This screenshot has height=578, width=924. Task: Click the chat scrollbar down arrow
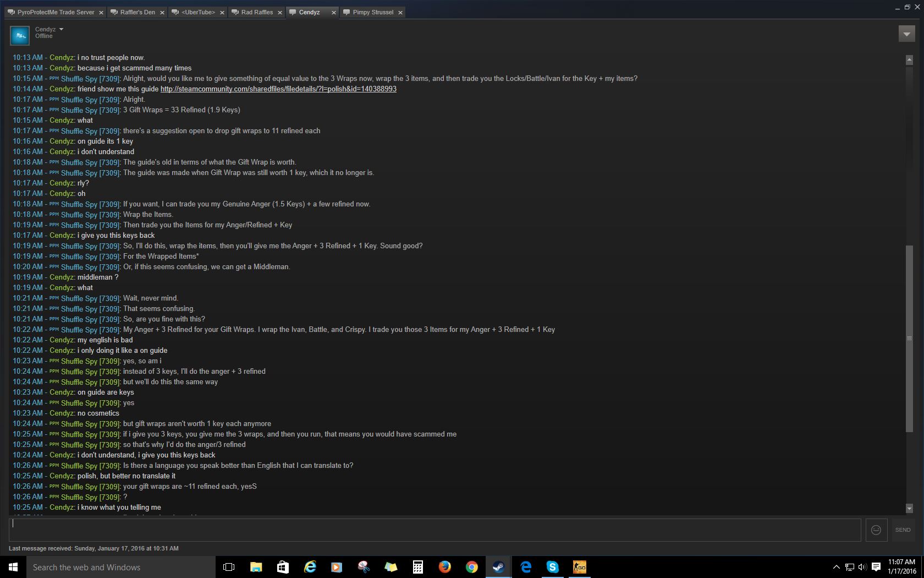point(909,509)
